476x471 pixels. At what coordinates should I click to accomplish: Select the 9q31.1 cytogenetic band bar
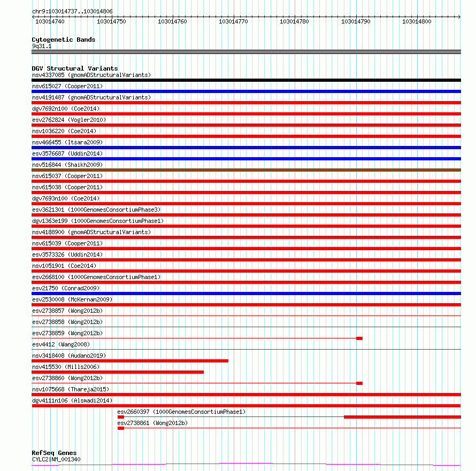[246, 52]
